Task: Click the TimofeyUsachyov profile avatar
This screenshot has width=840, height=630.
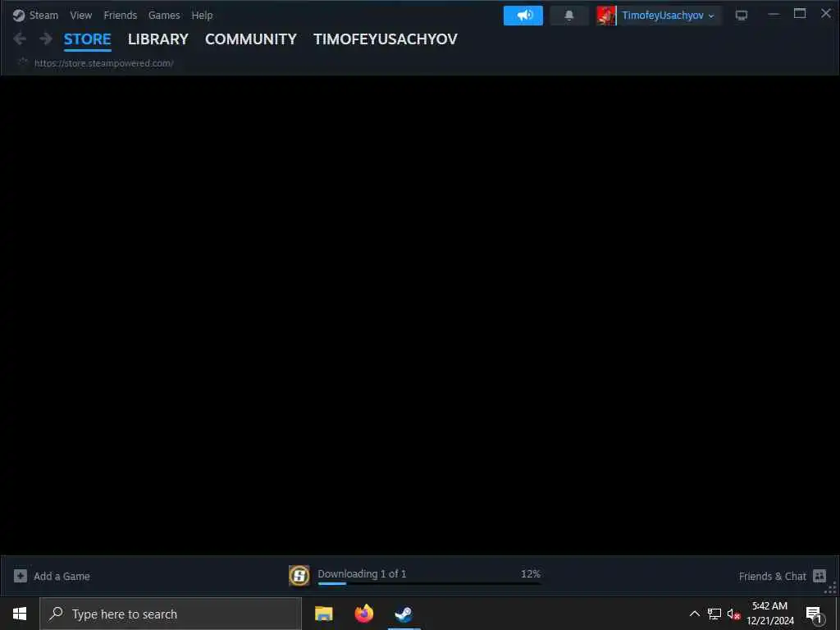Action: (606, 16)
